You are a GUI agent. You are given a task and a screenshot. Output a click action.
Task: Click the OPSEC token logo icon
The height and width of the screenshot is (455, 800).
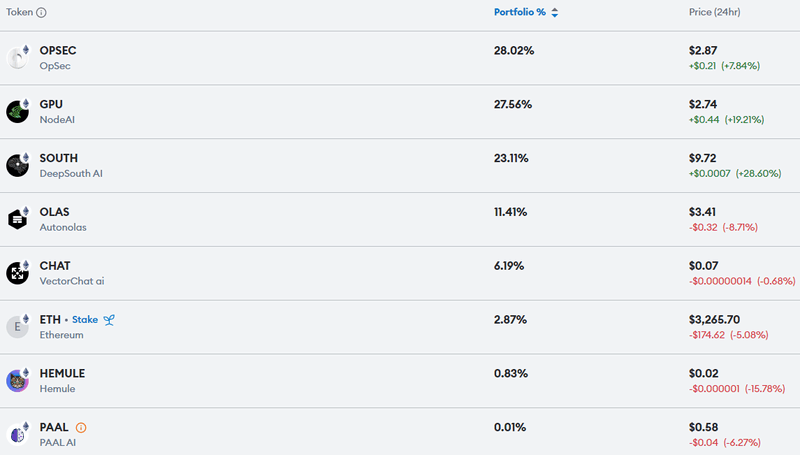tap(17, 58)
